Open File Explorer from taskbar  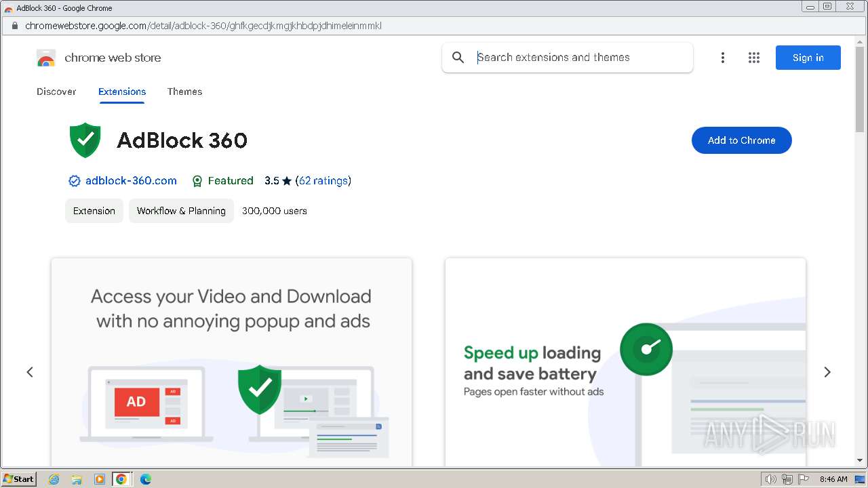[x=77, y=479]
